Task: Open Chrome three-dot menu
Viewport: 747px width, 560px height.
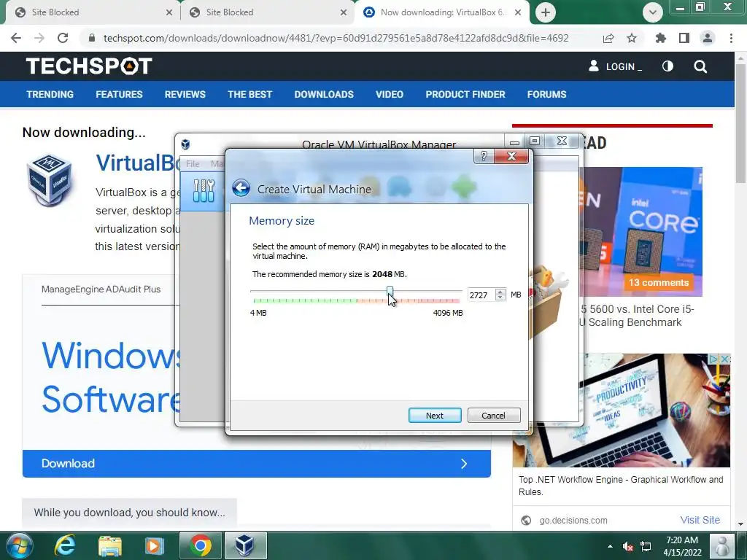Action: pos(731,38)
